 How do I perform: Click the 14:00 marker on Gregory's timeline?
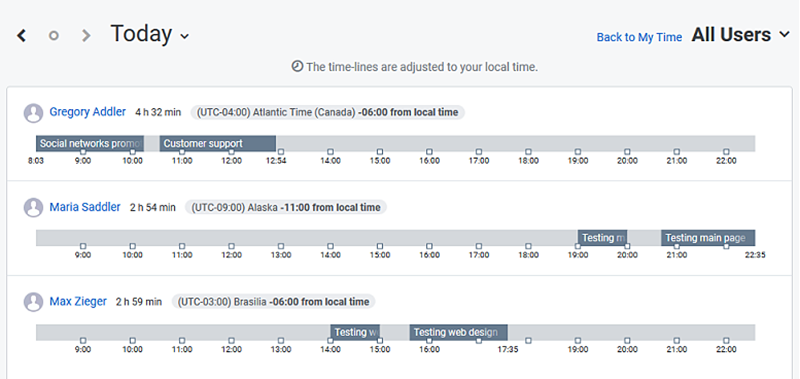pyautogui.click(x=331, y=151)
